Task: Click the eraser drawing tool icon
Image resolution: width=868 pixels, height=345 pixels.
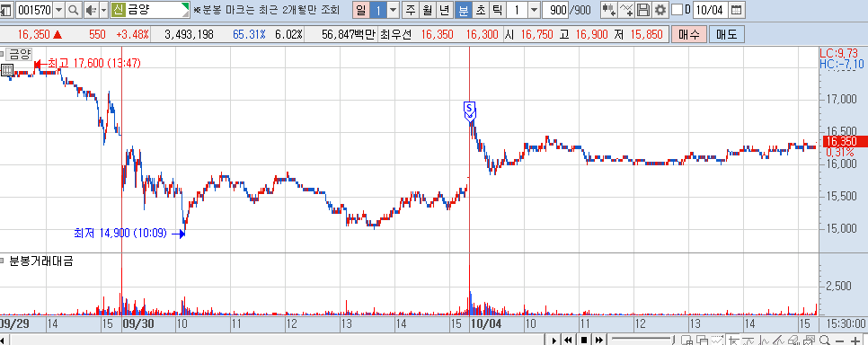Action: point(793,340)
